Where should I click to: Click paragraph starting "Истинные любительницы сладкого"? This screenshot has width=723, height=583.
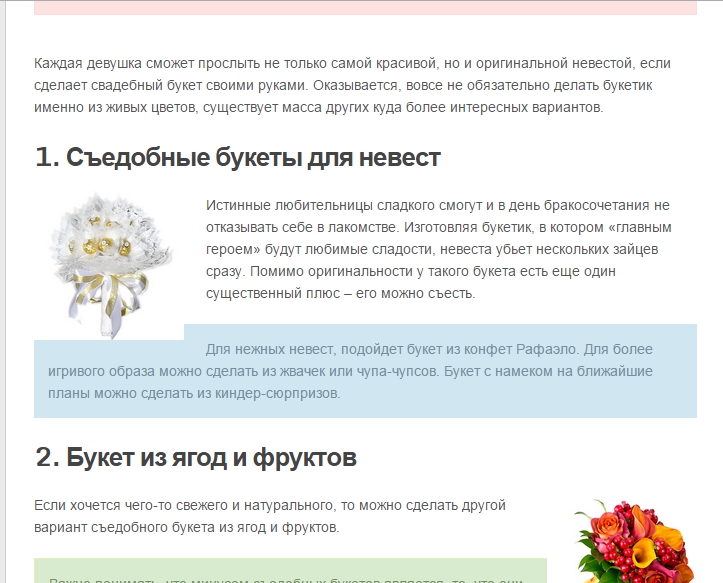(438, 249)
